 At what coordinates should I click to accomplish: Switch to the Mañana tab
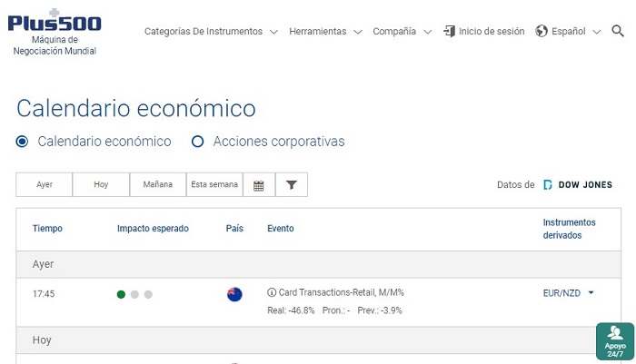(158, 185)
